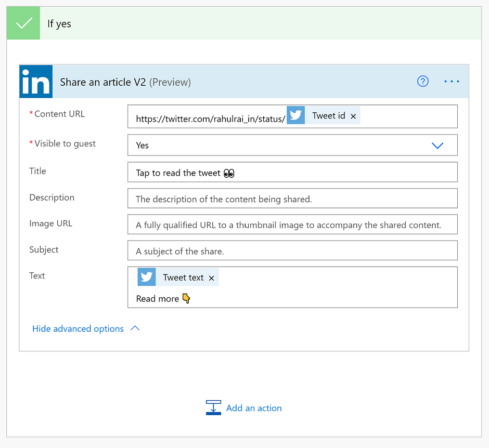The image size is (489, 448).
Task: Open the three-dot action menu
Action: click(x=452, y=82)
